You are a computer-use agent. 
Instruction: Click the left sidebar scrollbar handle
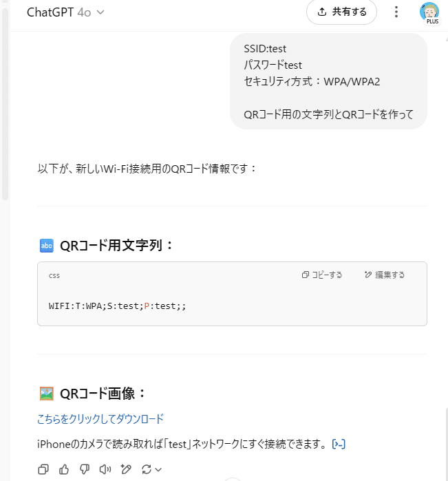5,103
